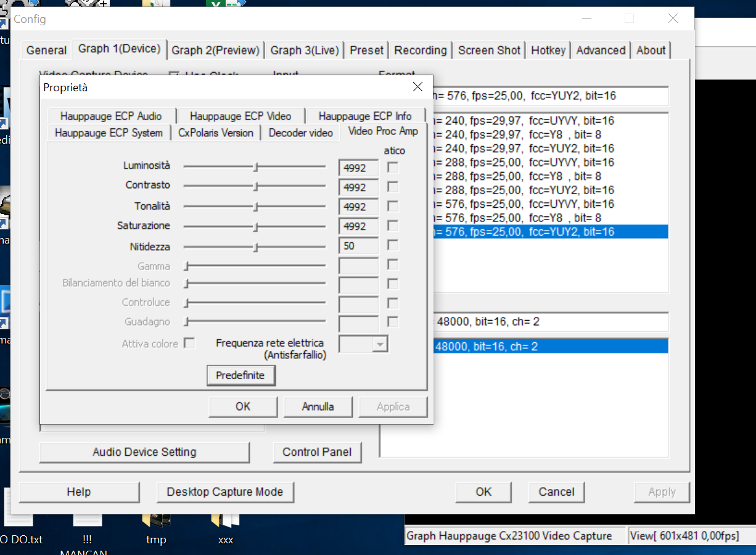Image resolution: width=756 pixels, height=555 pixels.
Task: Click Applica in Proprietà dialog
Action: tap(393, 406)
